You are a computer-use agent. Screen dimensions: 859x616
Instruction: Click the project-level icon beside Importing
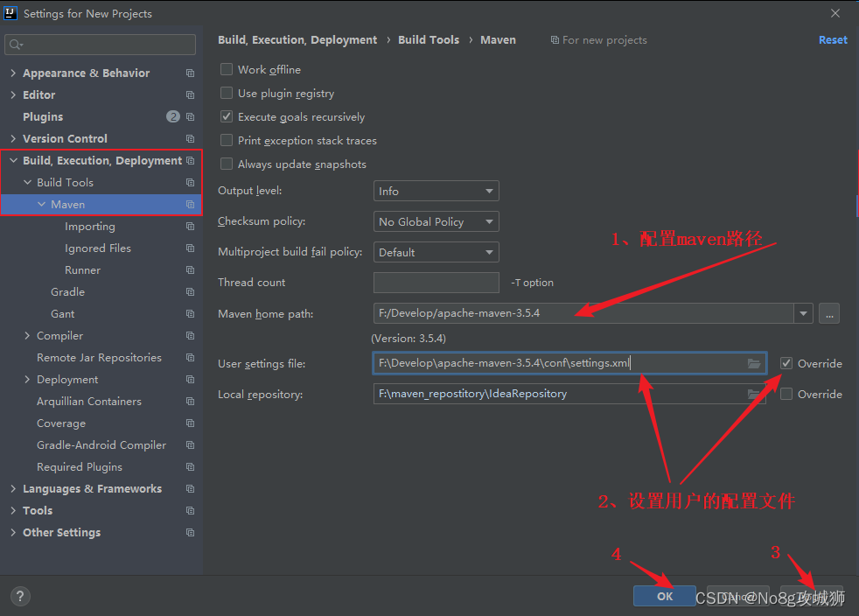(x=190, y=227)
